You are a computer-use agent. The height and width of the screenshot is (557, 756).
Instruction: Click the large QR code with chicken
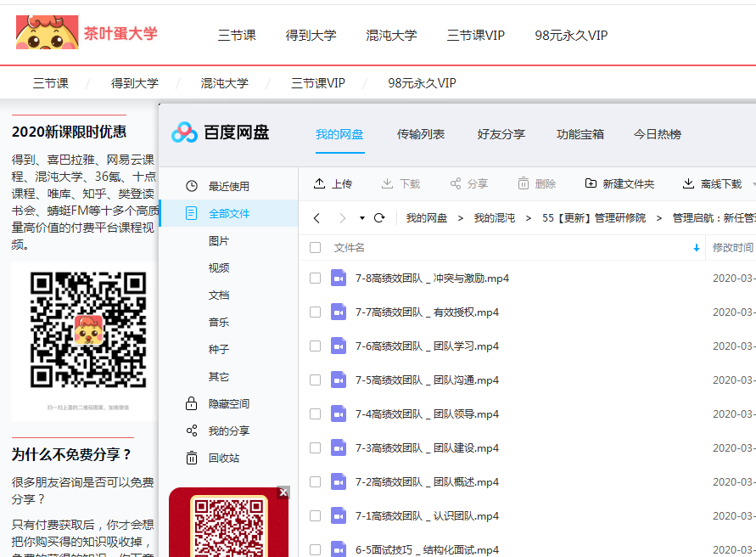[88, 329]
